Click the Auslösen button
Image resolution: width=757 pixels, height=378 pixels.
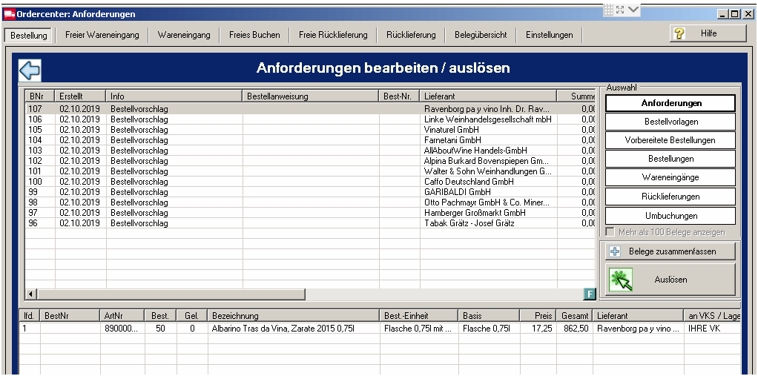(670, 280)
